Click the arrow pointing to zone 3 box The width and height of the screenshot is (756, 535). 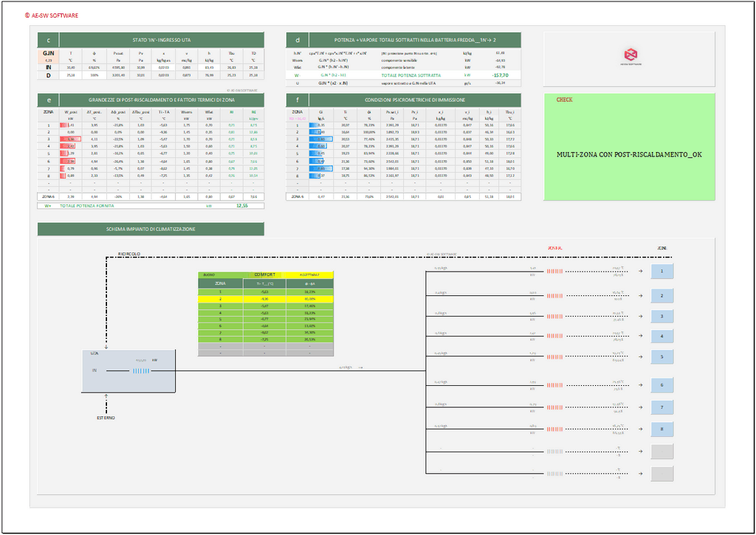[x=641, y=316]
